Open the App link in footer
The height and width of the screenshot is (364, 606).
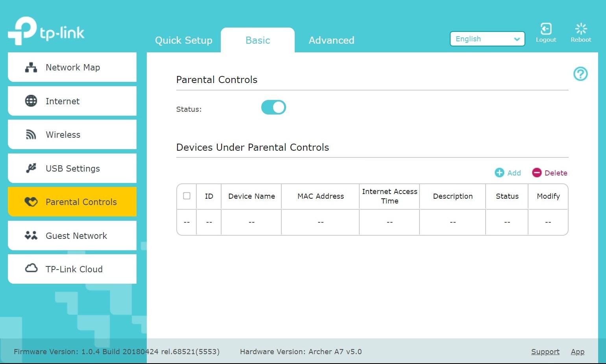(x=577, y=351)
